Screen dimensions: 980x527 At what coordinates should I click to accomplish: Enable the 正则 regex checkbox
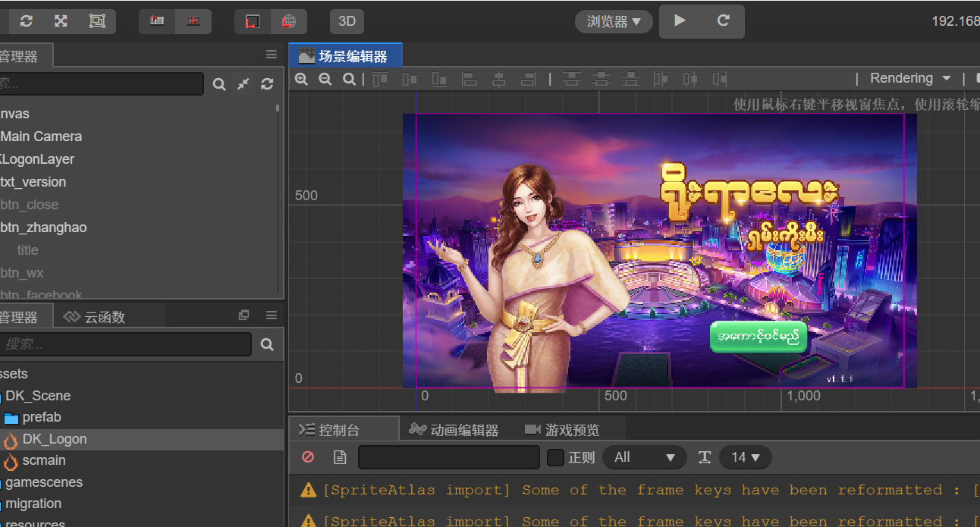555,457
